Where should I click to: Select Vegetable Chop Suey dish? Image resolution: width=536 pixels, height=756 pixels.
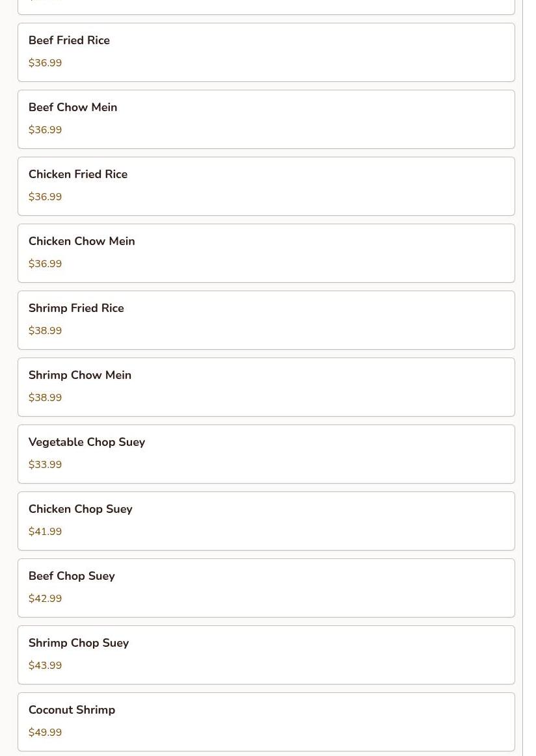(x=266, y=454)
